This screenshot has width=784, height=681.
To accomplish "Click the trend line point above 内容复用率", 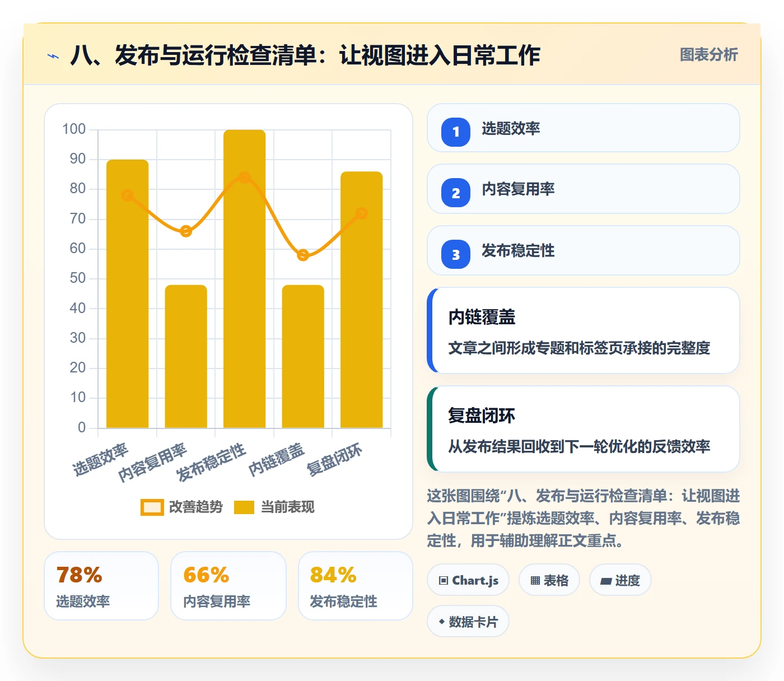I will pos(186,231).
